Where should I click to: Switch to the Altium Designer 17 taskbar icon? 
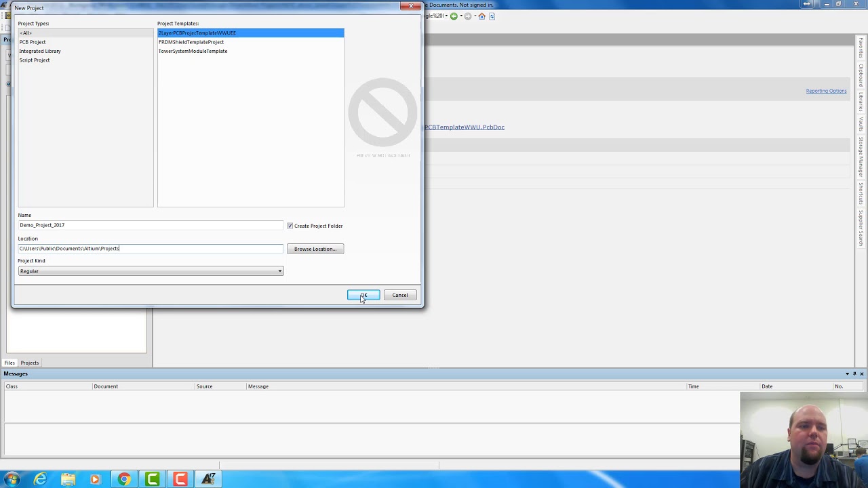coord(208,480)
